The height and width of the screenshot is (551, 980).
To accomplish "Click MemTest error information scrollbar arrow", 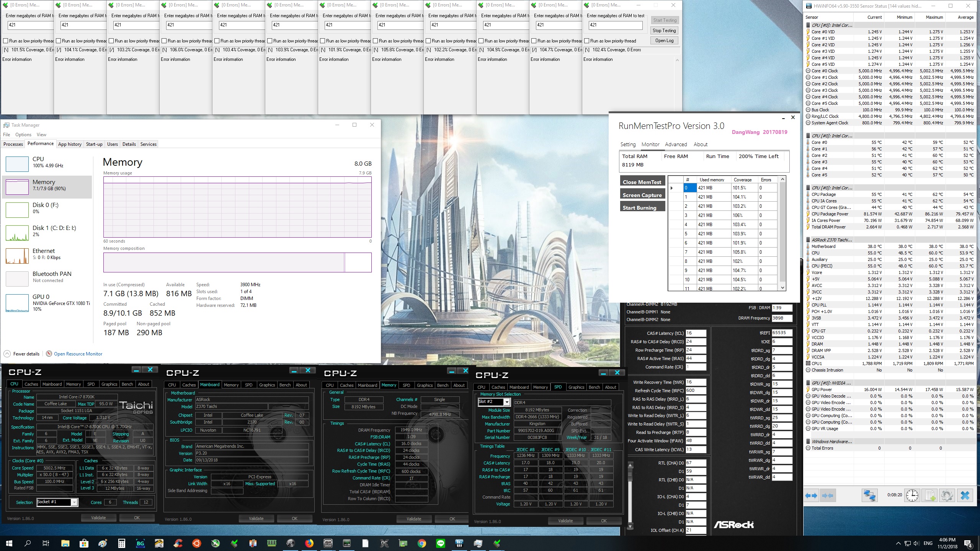I will (677, 60).
